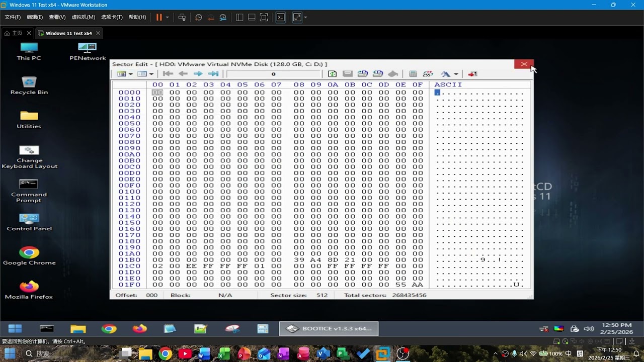Toggle VMware library sidebar view icon
Viewport: 644px width, 362px height.
click(x=239, y=17)
